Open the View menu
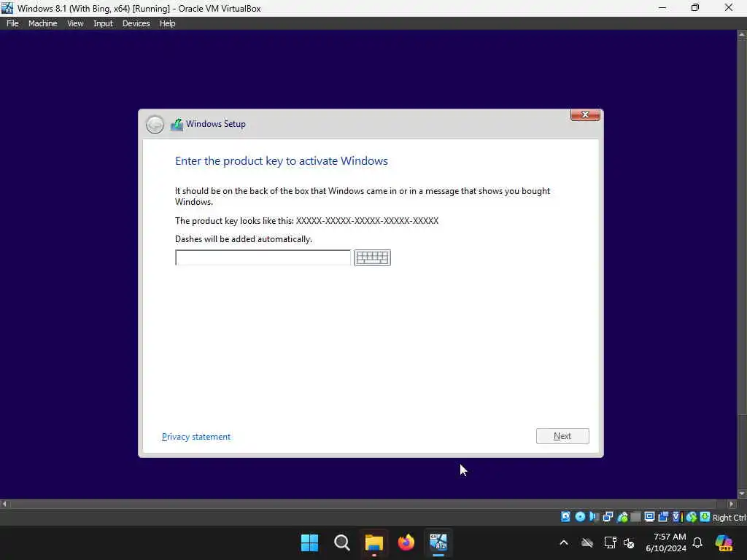Screen dimensions: 747x560 [x=75, y=23]
